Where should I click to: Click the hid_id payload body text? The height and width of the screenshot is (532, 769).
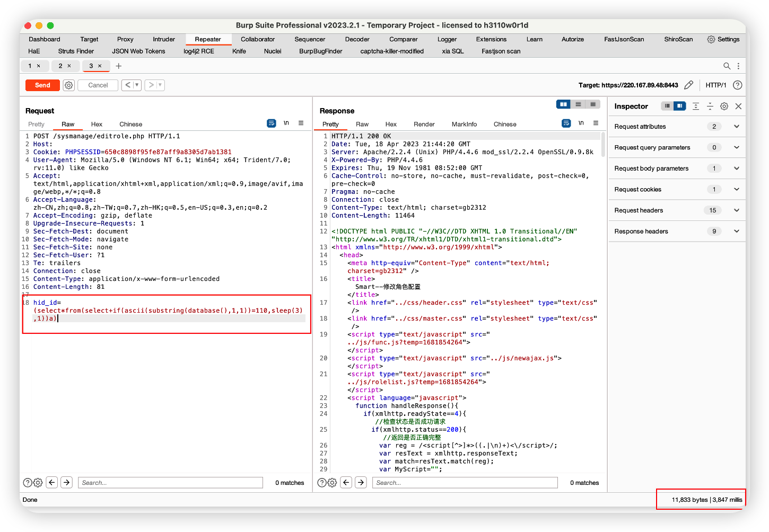[168, 311]
